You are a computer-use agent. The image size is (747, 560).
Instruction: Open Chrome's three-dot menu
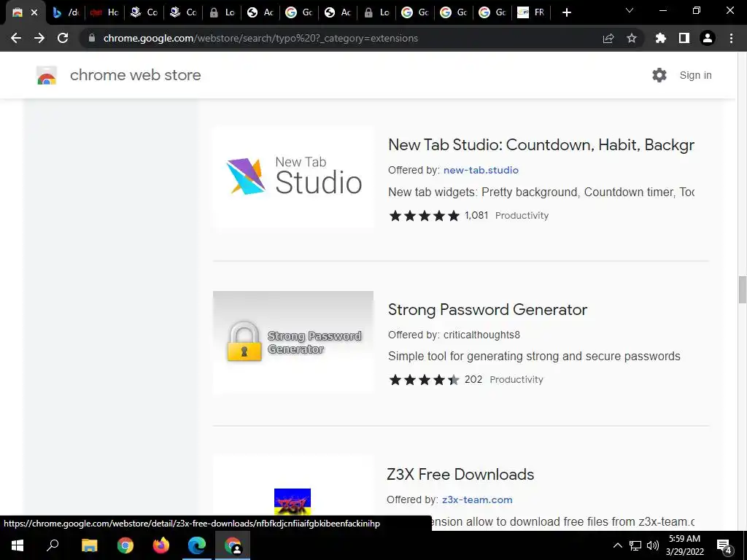[x=731, y=38]
